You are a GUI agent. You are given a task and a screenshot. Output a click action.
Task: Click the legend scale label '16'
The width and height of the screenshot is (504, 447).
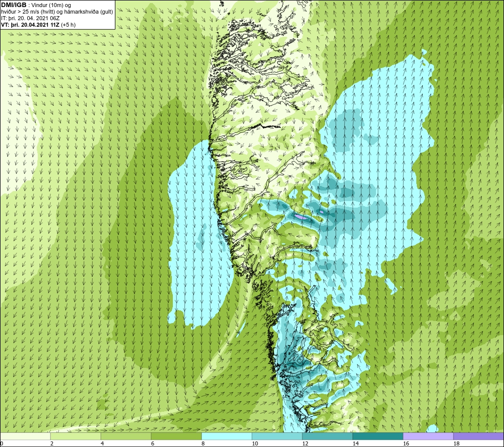coord(406,443)
